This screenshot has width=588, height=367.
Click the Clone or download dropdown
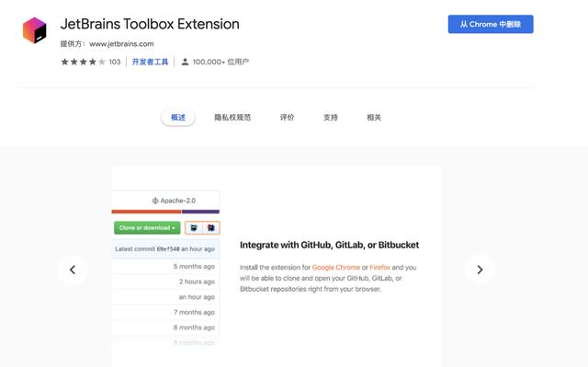[147, 228]
